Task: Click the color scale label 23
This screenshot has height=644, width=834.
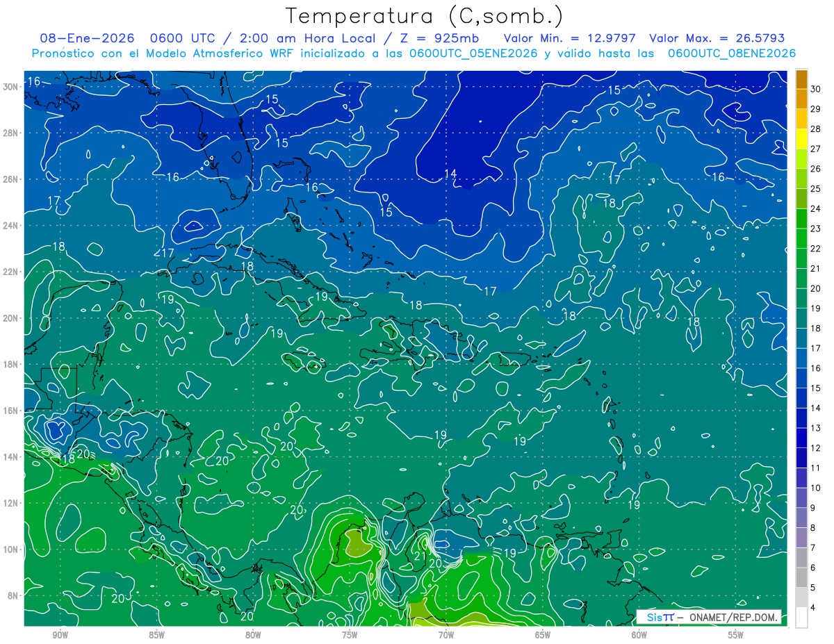Action: pyautogui.click(x=816, y=228)
